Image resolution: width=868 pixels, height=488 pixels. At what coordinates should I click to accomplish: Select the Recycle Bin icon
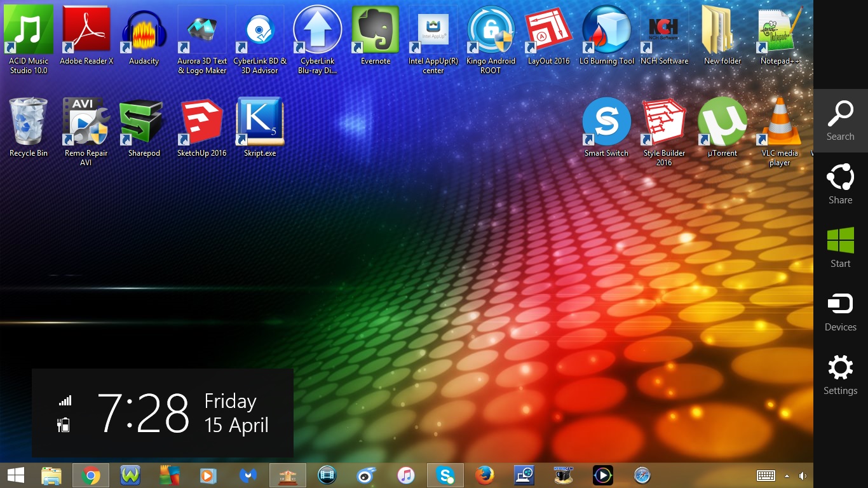pyautogui.click(x=29, y=128)
